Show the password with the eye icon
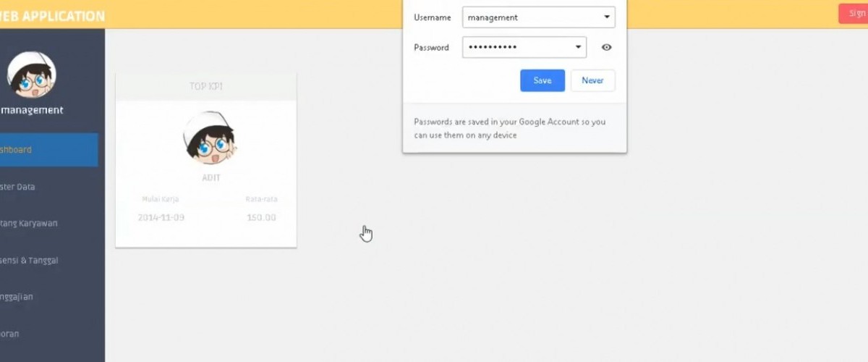 pyautogui.click(x=606, y=48)
